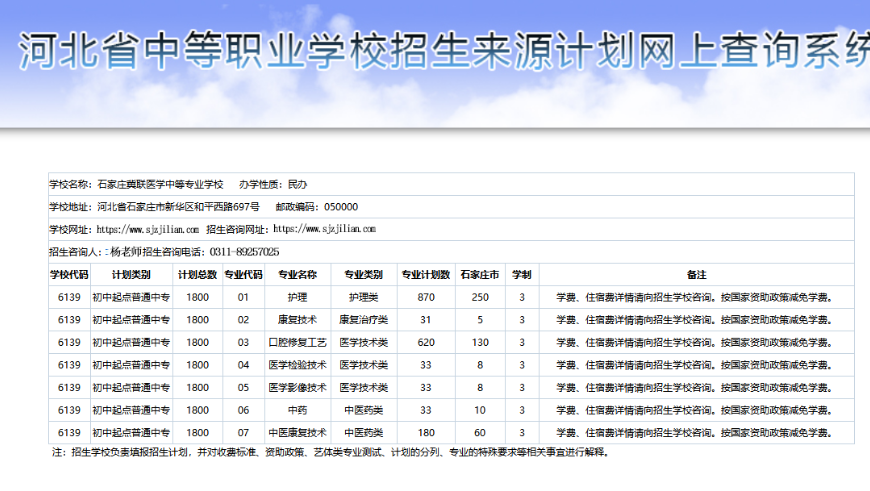Click the plan count 31 cell
The height and width of the screenshot is (491, 870).
click(x=426, y=320)
